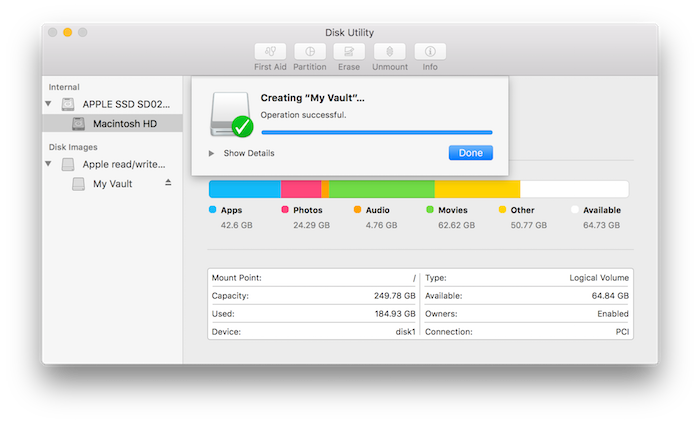Click the blue Apps storage bar segment
Image resolution: width=700 pixels, height=424 pixels.
[x=245, y=189]
